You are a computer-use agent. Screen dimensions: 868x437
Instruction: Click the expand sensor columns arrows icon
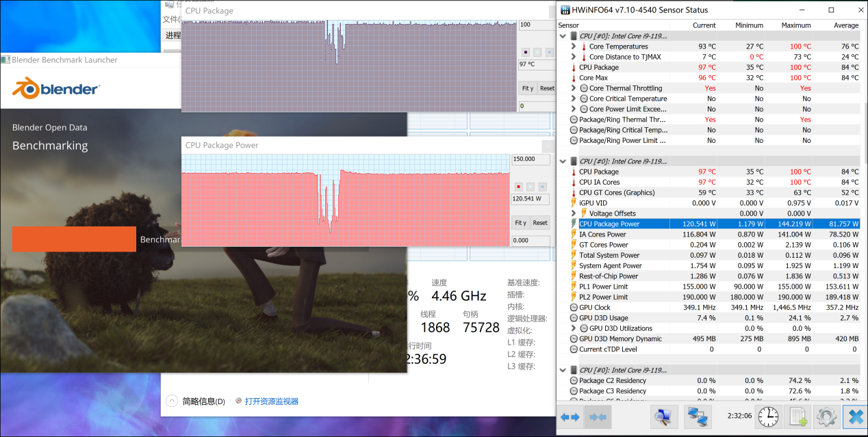(570, 416)
